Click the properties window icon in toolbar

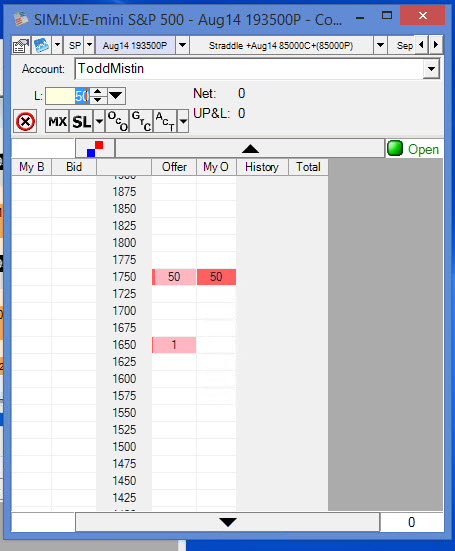point(21,45)
